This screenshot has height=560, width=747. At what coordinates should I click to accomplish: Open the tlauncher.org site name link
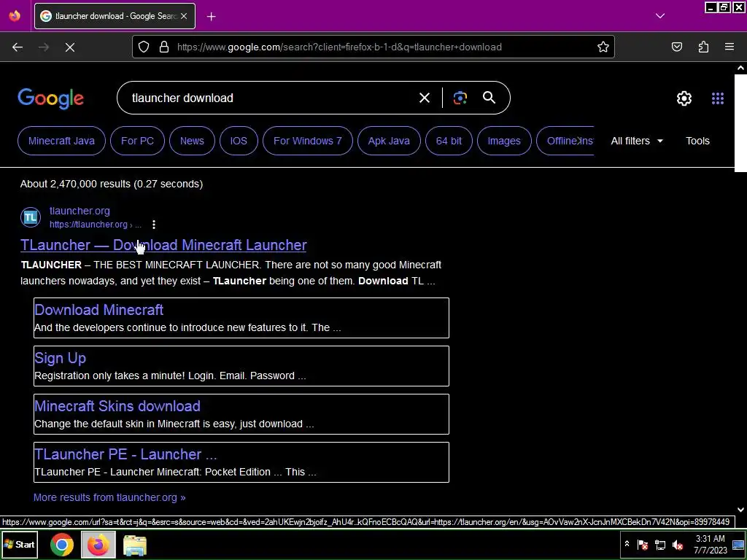(80, 211)
